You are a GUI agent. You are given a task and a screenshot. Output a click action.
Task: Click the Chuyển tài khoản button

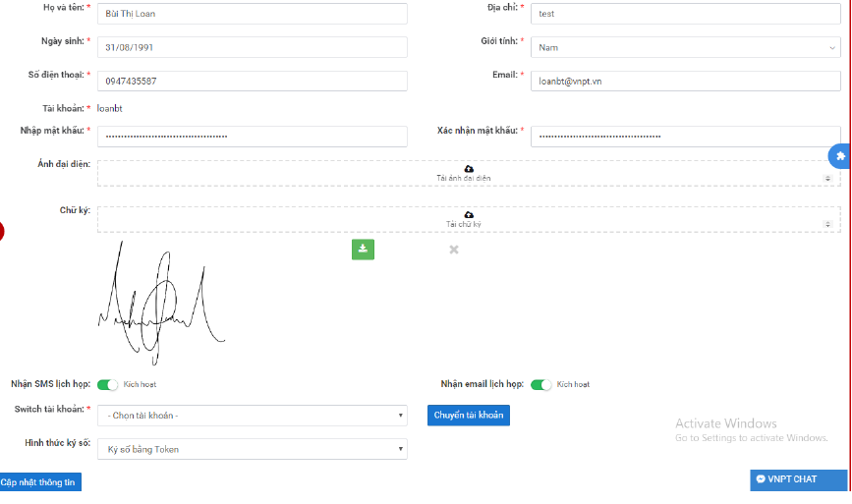point(469,415)
